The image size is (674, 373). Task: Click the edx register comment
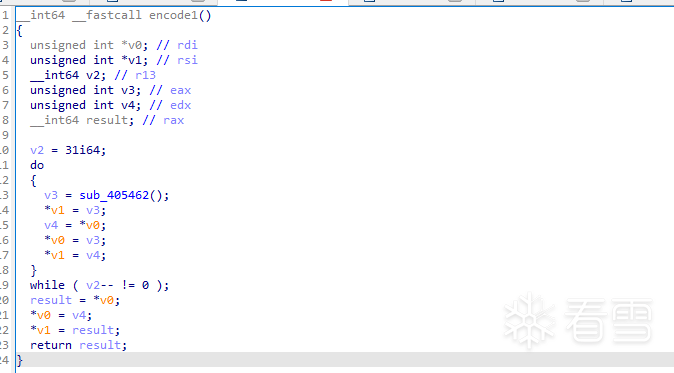tap(181, 105)
